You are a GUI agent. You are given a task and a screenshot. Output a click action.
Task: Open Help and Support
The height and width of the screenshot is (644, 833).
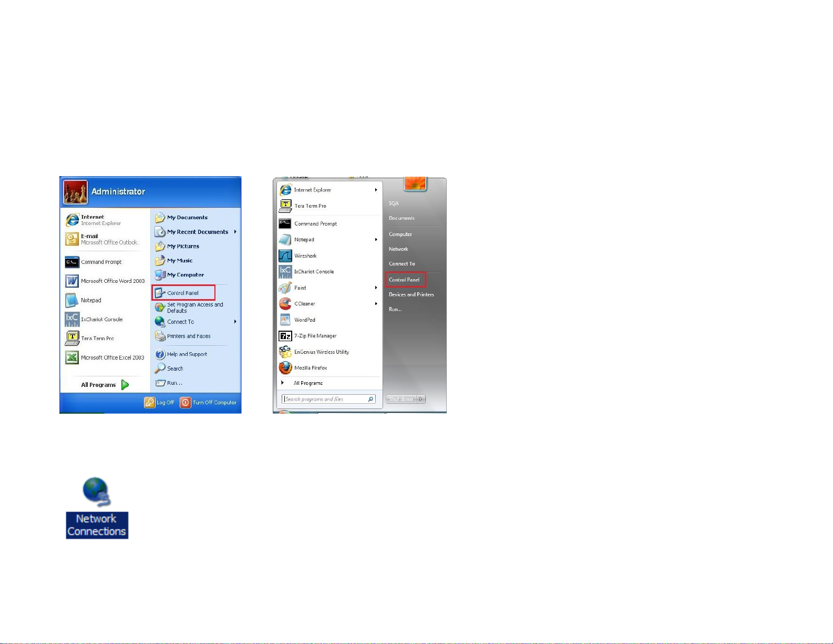(181, 354)
